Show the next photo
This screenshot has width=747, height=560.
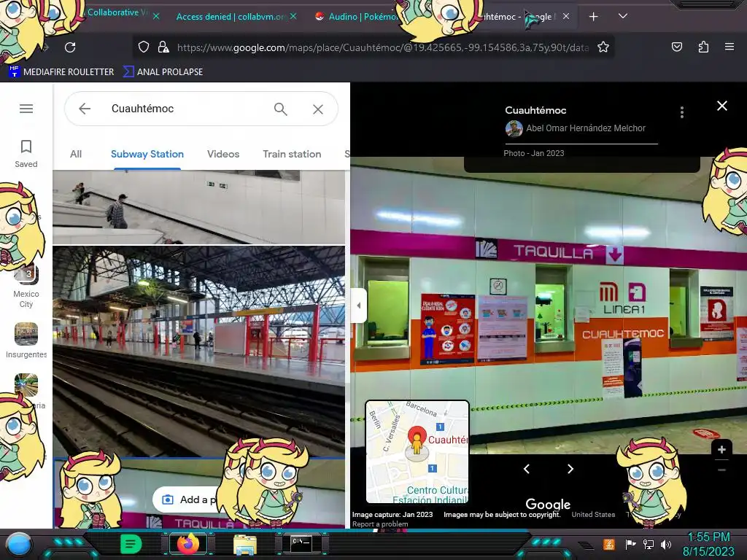tap(570, 469)
